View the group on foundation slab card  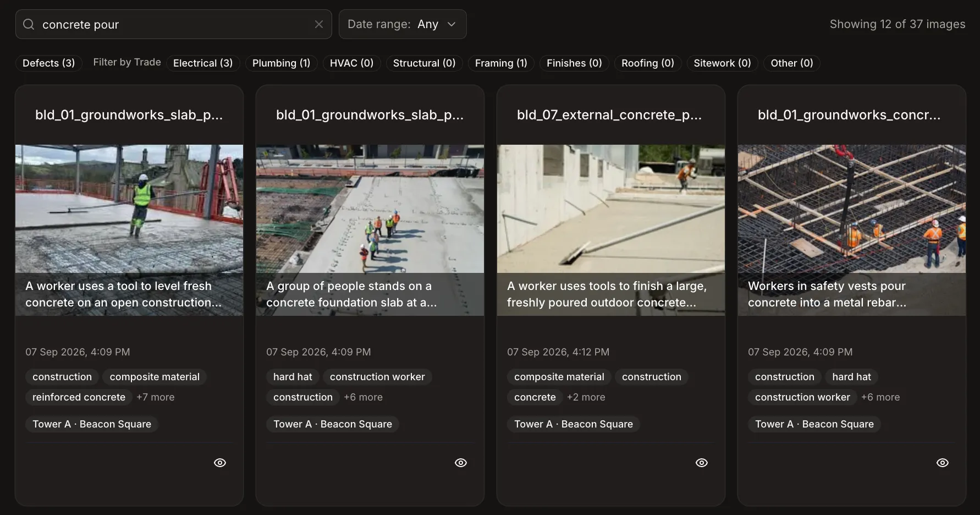(461, 463)
